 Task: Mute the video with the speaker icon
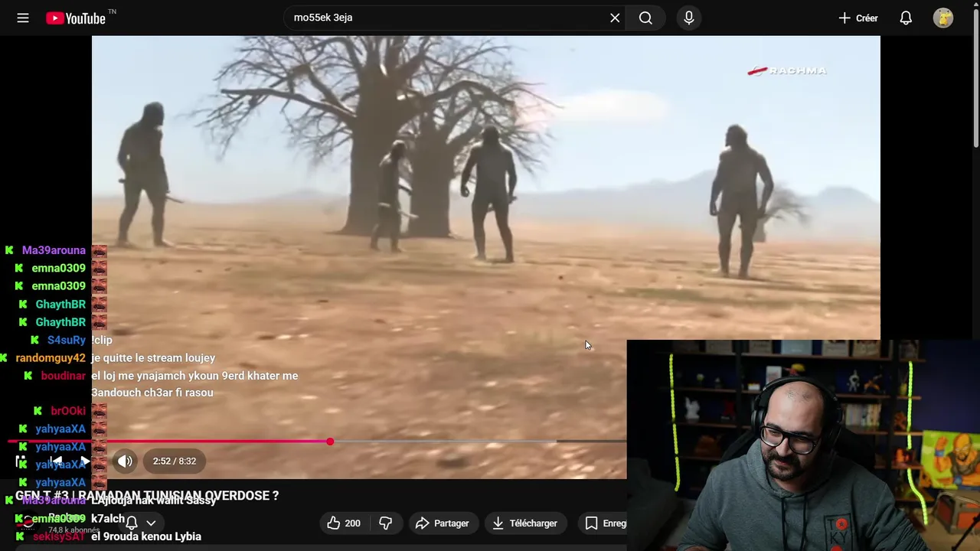(125, 461)
